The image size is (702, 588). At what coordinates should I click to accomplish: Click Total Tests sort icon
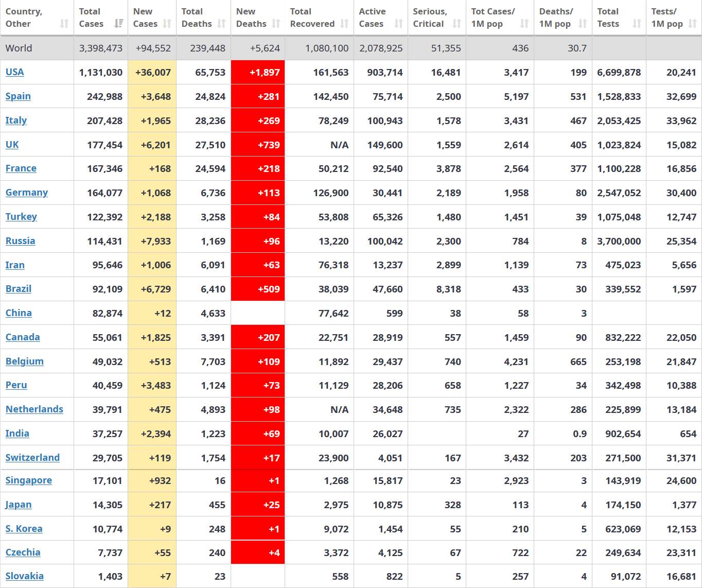pyautogui.click(x=637, y=24)
